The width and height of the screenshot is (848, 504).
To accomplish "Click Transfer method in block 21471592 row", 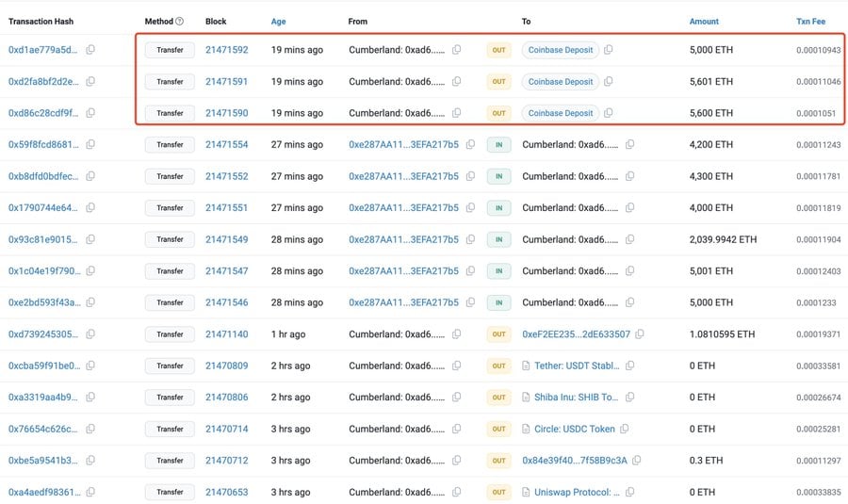I will tap(170, 50).
